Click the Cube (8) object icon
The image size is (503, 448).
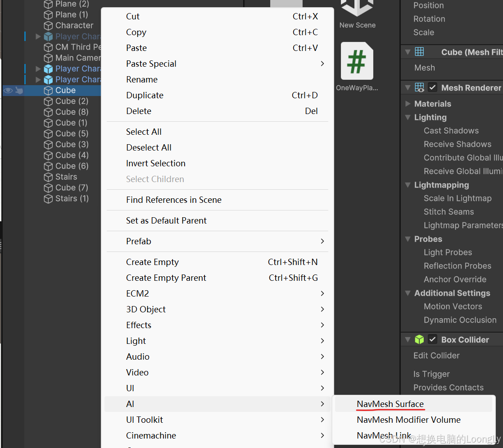point(48,112)
